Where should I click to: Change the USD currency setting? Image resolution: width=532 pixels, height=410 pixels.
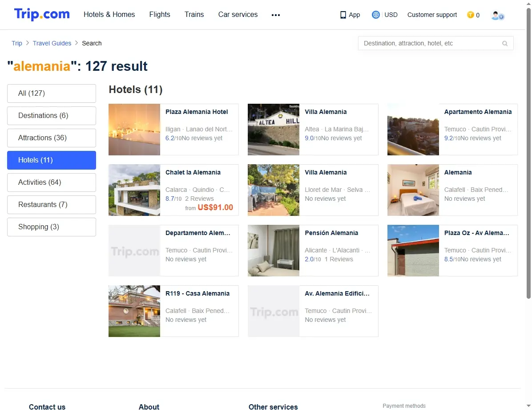tap(391, 15)
